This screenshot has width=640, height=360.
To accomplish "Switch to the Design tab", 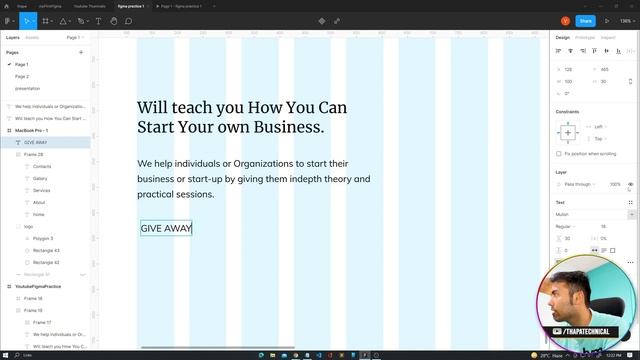I will [x=562, y=38].
